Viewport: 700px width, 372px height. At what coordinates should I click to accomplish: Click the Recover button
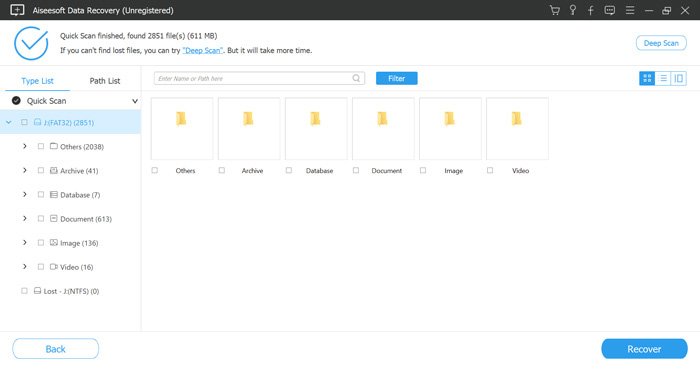(644, 349)
